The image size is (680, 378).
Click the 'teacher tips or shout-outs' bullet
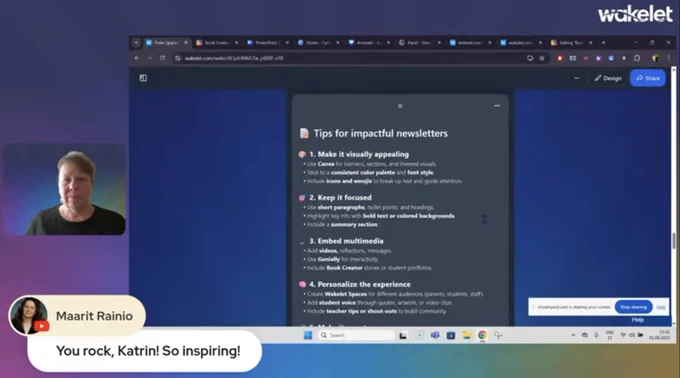pyautogui.click(x=375, y=311)
